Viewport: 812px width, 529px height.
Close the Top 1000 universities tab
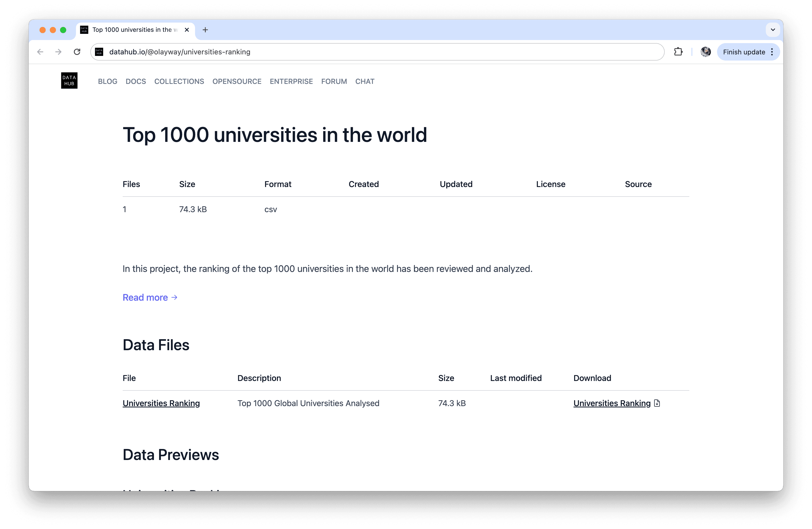[x=187, y=30]
